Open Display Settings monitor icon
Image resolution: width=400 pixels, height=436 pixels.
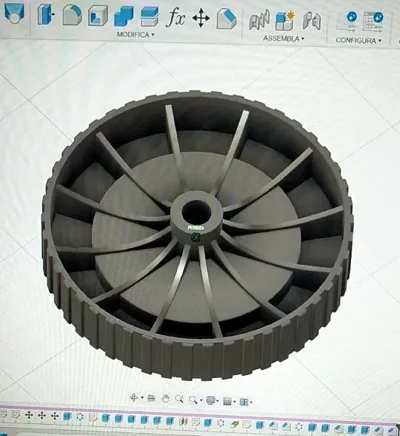tap(211, 400)
